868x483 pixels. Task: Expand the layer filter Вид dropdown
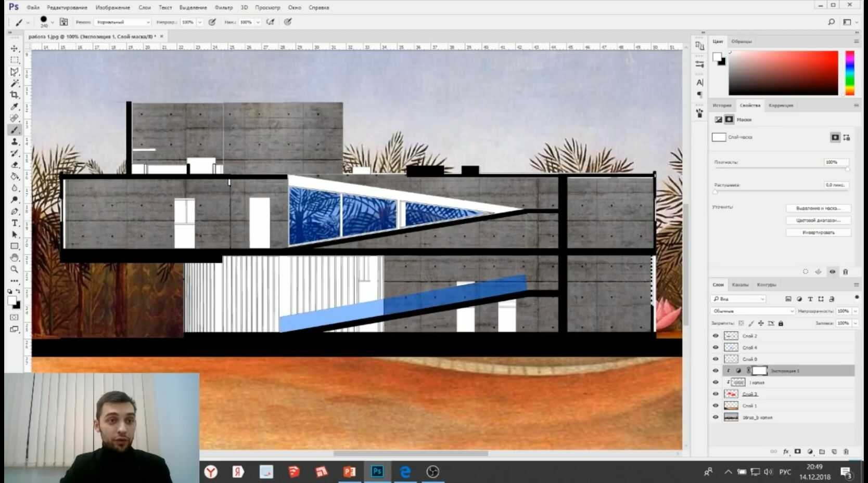point(738,299)
